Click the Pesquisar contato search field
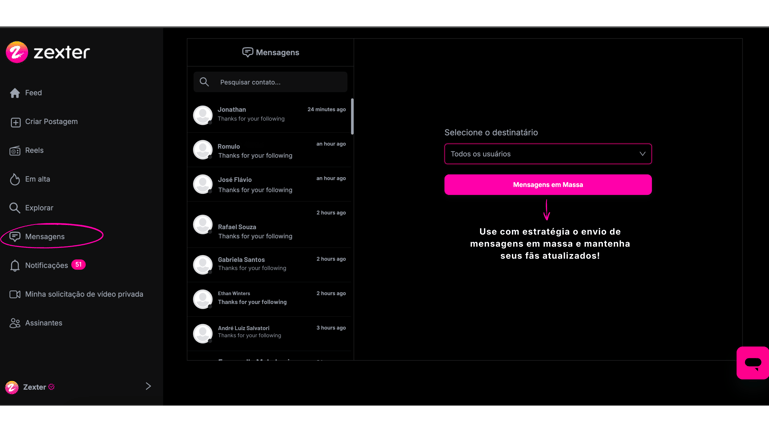769x432 pixels. click(270, 82)
